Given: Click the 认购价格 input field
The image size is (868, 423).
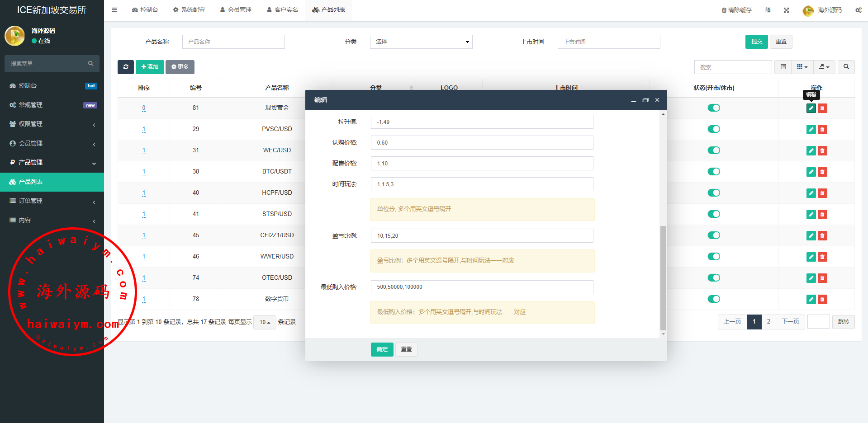Looking at the screenshot, I should 482,143.
